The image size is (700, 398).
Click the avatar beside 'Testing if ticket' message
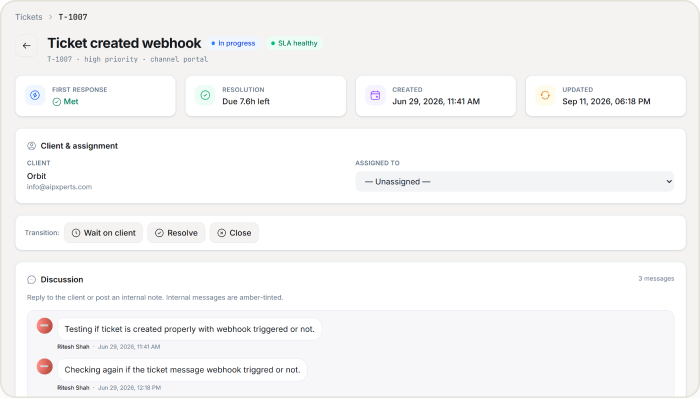pyautogui.click(x=45, y=326)
